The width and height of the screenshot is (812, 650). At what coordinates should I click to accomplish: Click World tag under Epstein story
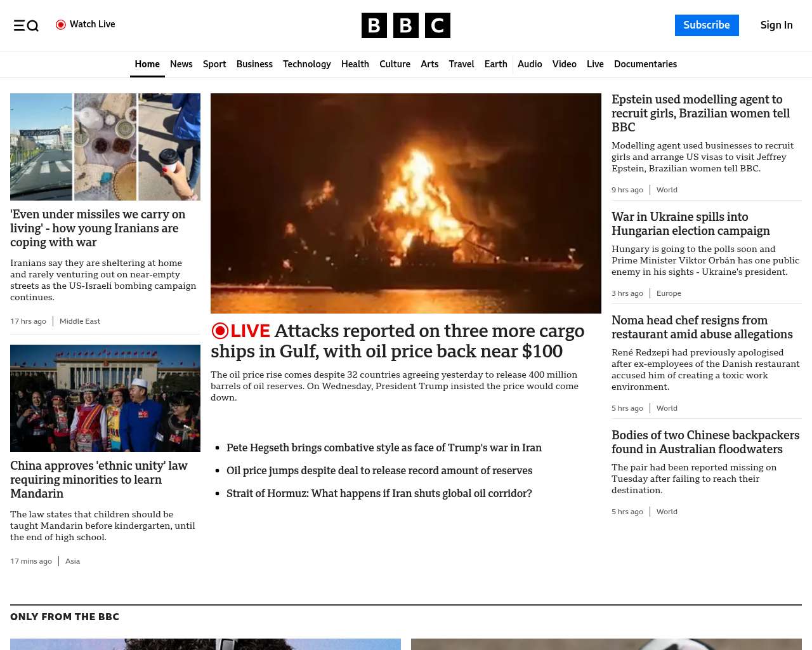click(667, 190)
